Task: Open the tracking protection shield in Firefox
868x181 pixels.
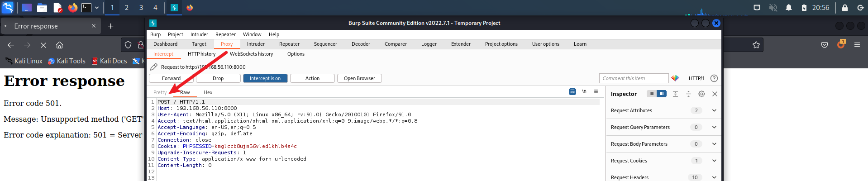Action: pos(128,45)
